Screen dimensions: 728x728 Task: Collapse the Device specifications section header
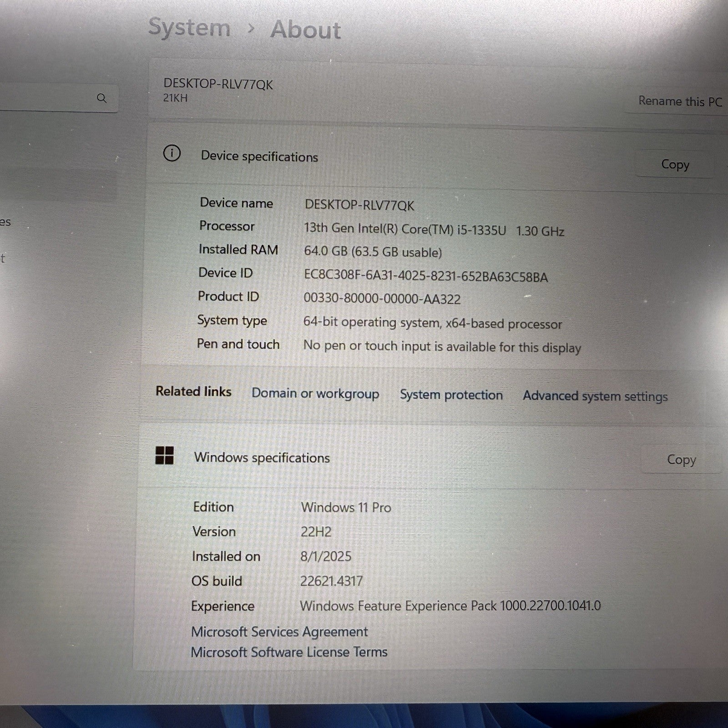(437, 158)
